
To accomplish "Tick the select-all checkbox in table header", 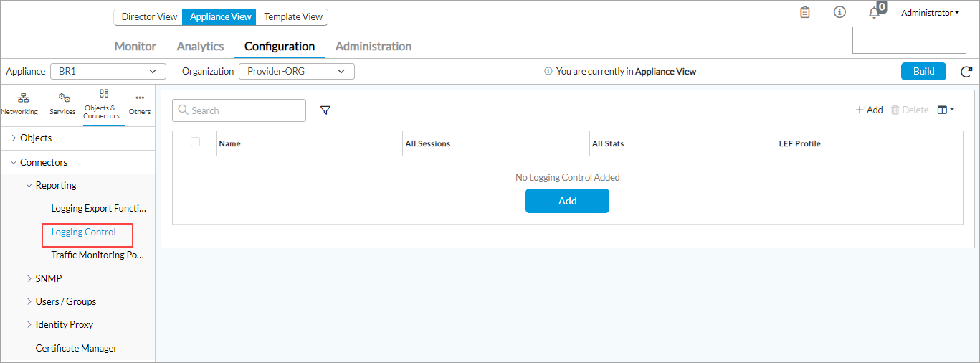I will click(x=195, y=142).
